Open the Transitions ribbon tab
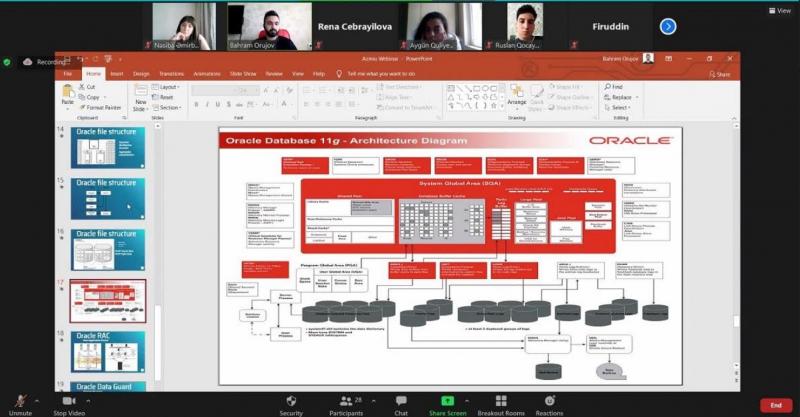 click(x=171, y=74)
